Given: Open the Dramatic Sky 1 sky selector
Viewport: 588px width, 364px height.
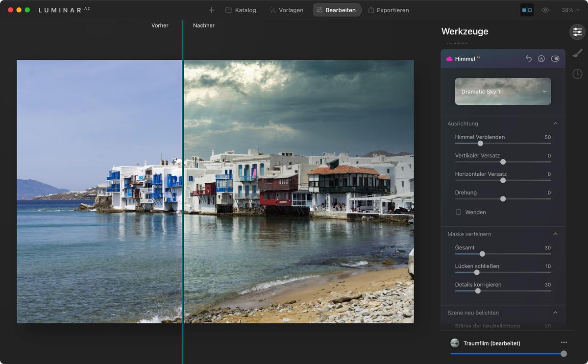Looking at the screenshot, I should (503, 92).
